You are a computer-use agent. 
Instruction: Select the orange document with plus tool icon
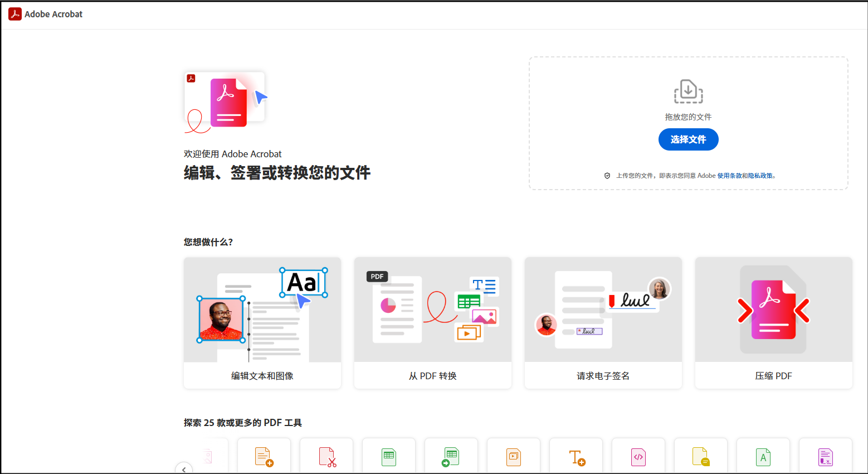(x=264, y=457)
